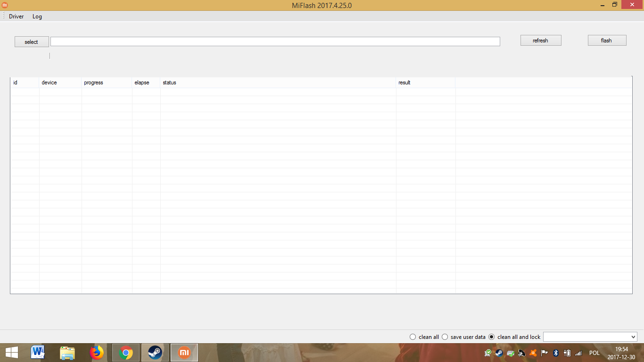Click the ROM path input field
The height and width of the screenshot is (362, 644).
pyautogui.click(x=275, y=41)
